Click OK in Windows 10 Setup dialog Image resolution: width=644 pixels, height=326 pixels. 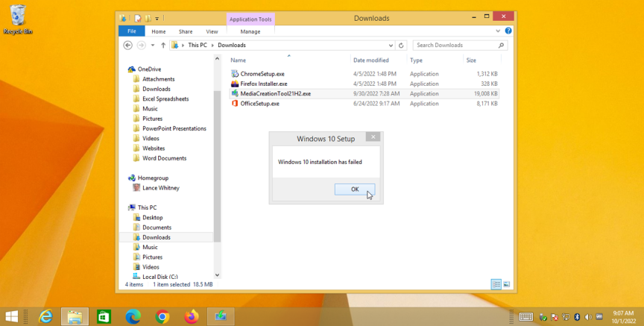click(x=355, y=189)
